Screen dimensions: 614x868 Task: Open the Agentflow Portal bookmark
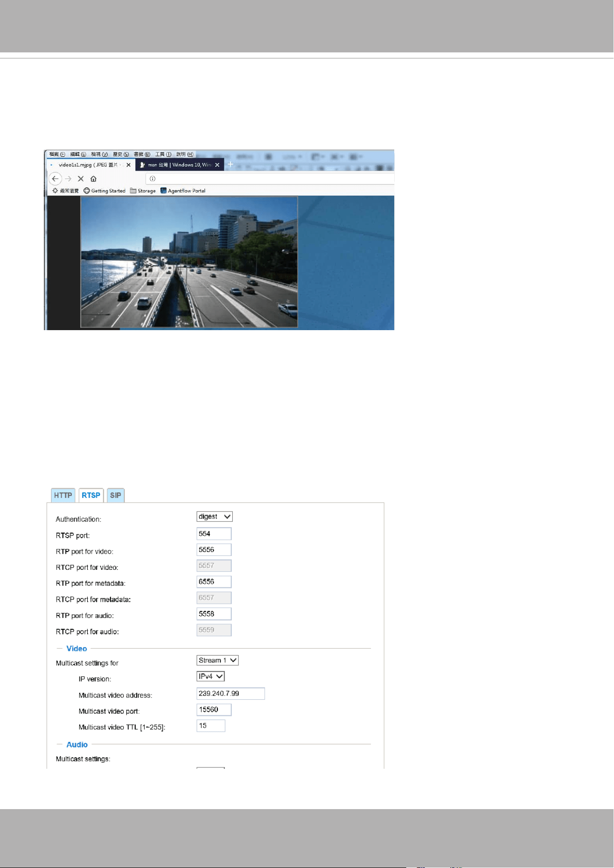pyautogui.click(x=183, y=191)
